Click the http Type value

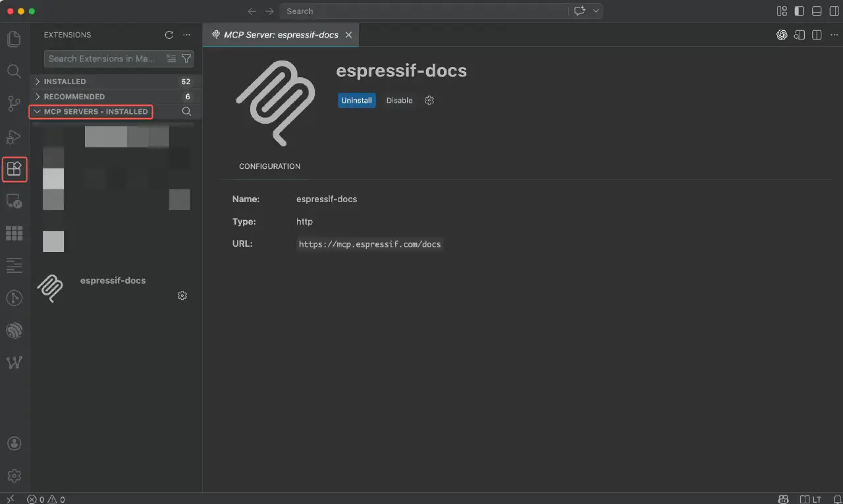pyautogui.click(x=304, y=222)
